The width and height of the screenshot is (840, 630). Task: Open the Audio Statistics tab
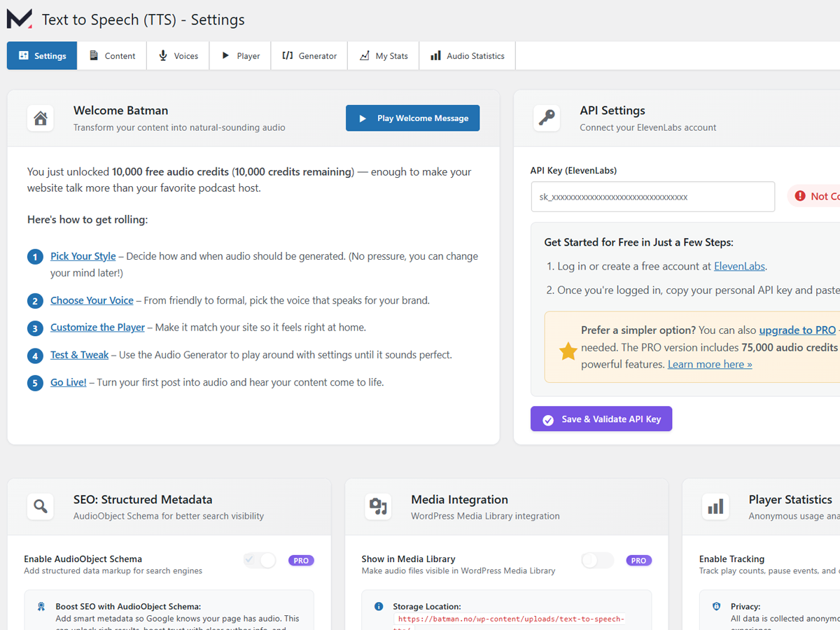(467, 55)
